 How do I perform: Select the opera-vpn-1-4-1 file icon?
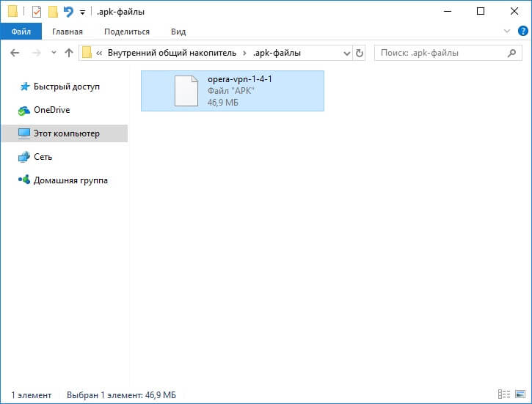click(186, 91)
